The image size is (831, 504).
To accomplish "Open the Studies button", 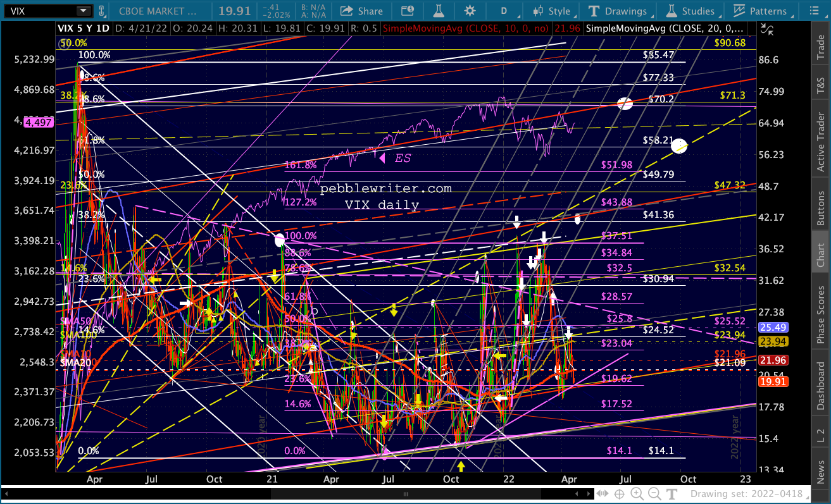I will click(x=690, y=11).
